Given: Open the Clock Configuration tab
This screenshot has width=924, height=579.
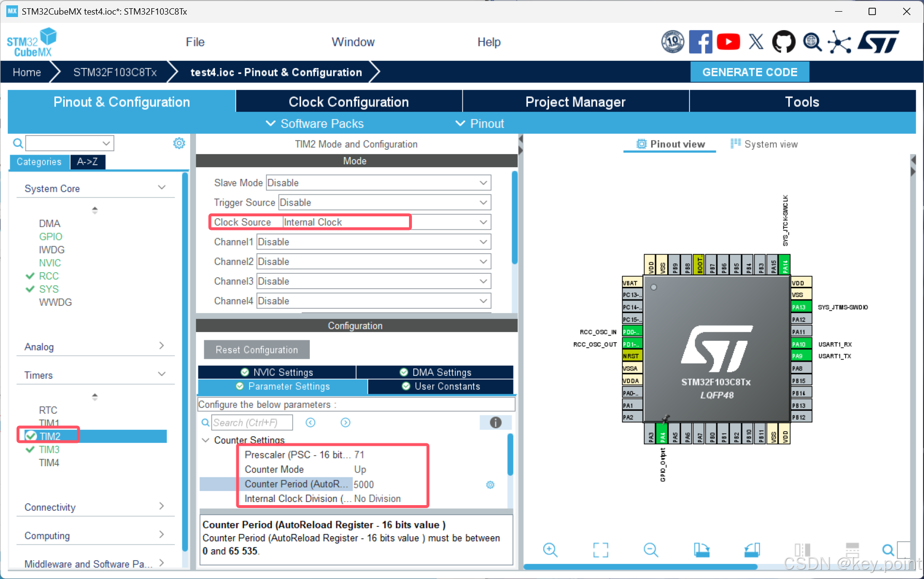Looking at the screenshot, I should [349, 102].
